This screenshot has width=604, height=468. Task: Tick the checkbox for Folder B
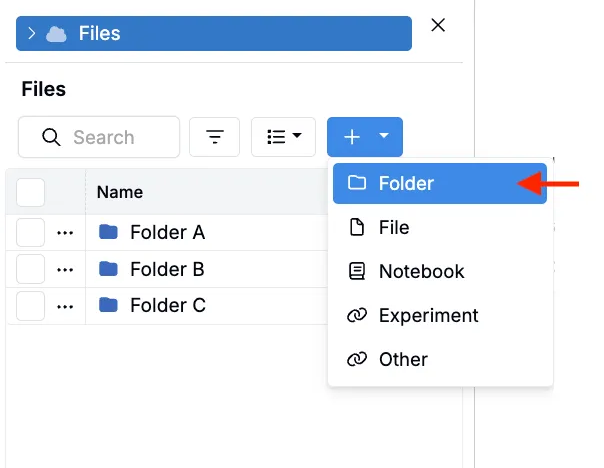[31, 269]
